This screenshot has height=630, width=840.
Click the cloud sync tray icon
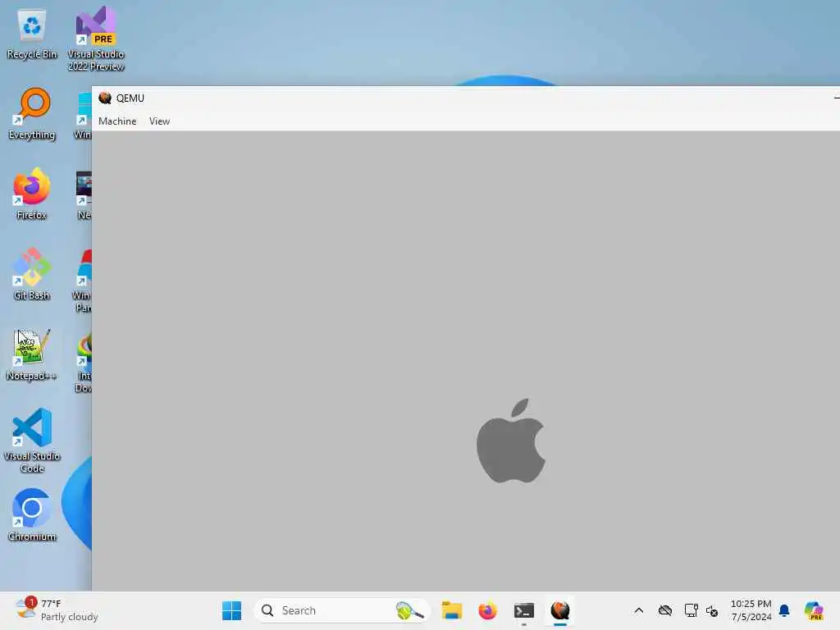(x=664, y=610)
